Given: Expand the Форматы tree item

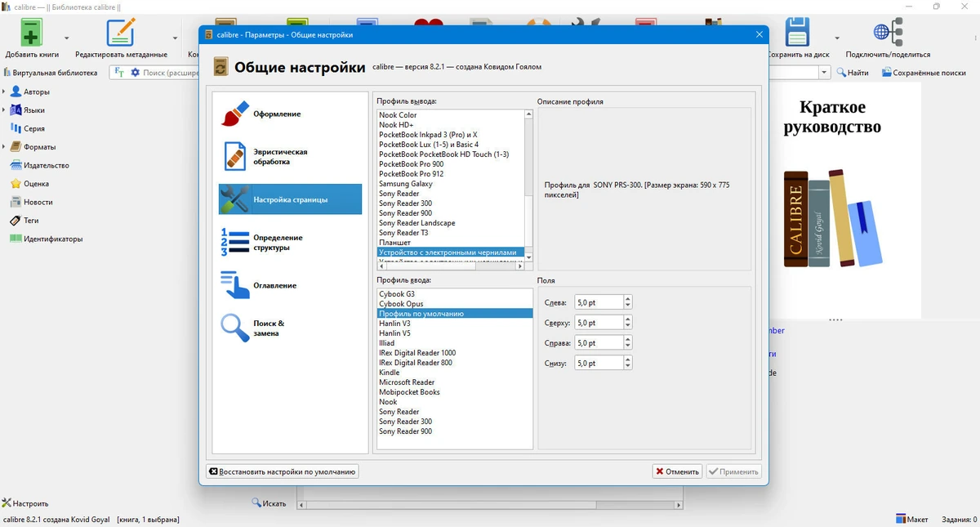Looking at the screenshot, I should coord(4,147).
